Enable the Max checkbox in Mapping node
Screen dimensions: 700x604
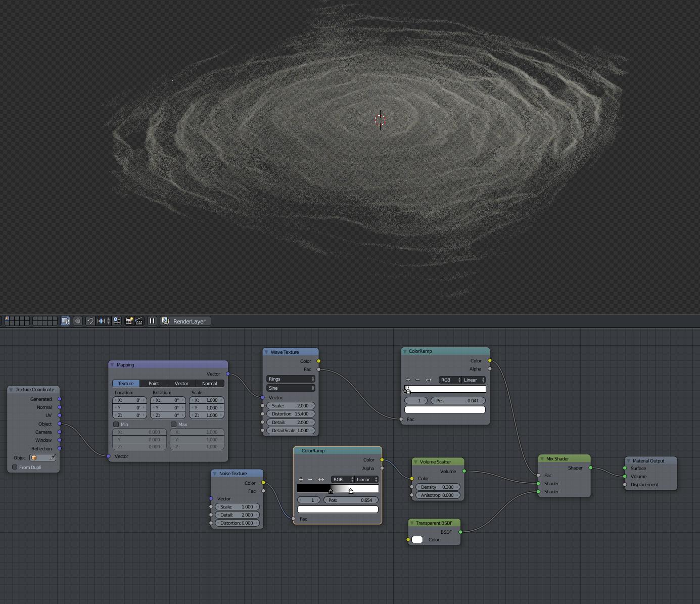(x=174, y=425)
